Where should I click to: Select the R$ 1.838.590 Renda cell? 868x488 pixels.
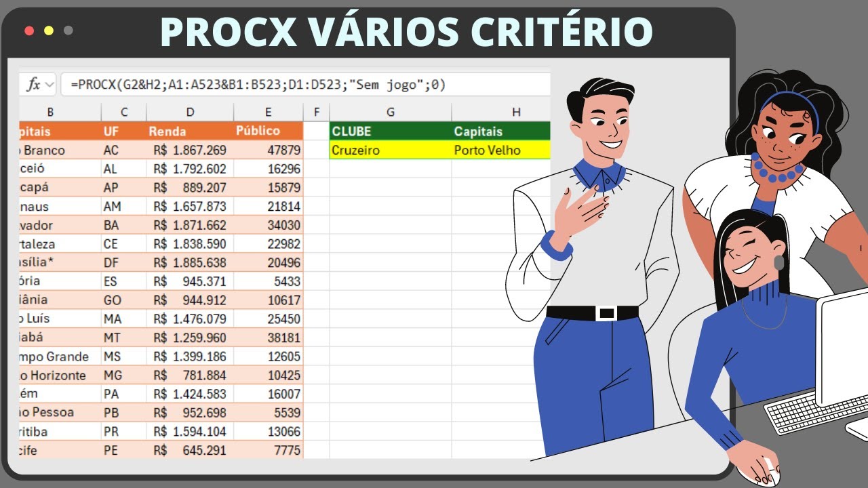(190, 243)
